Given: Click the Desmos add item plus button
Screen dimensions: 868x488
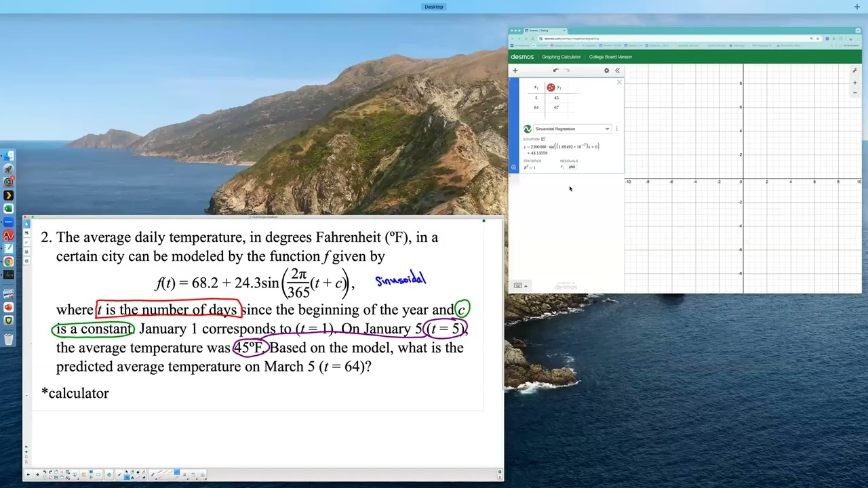Looking at the screenshot, I should click(x=515, y=70).
